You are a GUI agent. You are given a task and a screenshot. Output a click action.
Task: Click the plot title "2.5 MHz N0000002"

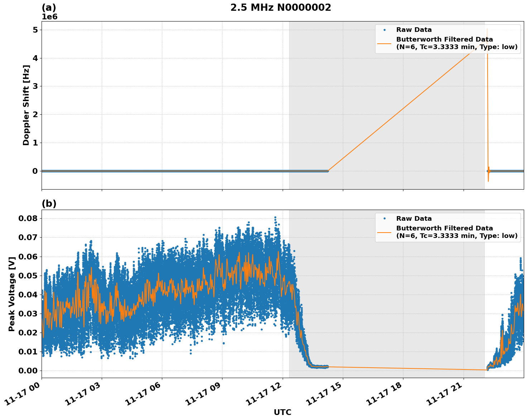coord(281,8)
